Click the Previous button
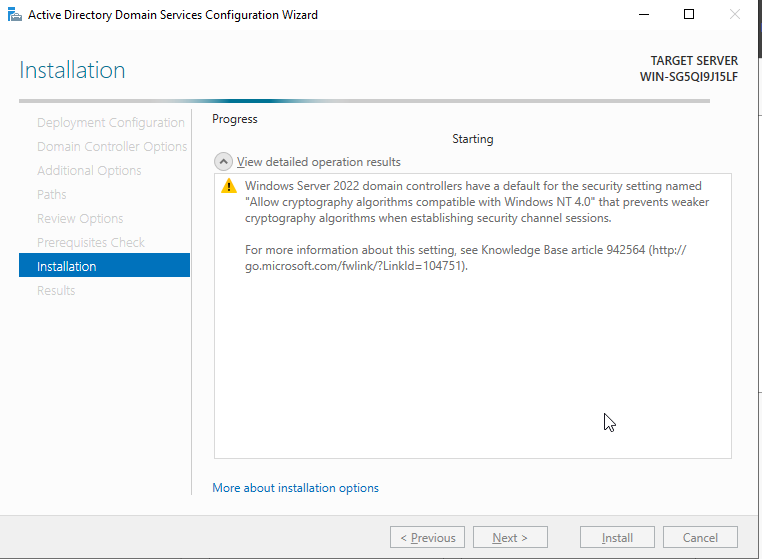The image size is (762, 559). [x=427, y=537]
